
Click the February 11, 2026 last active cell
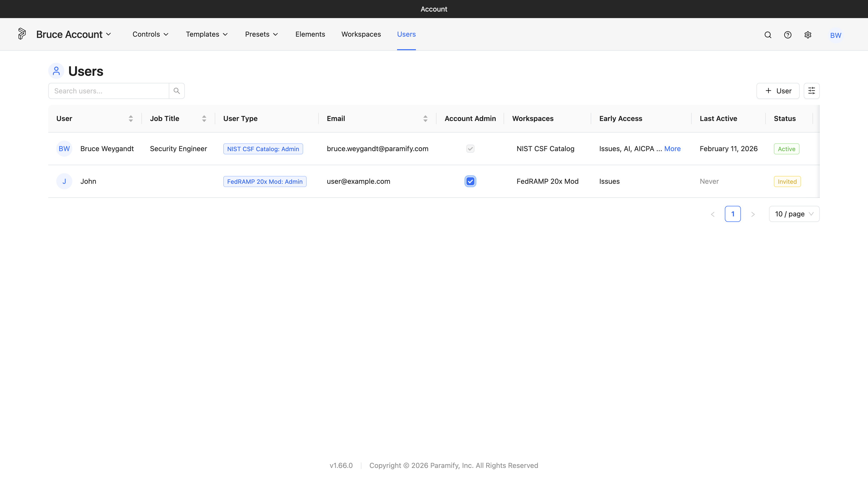point(729,149)
